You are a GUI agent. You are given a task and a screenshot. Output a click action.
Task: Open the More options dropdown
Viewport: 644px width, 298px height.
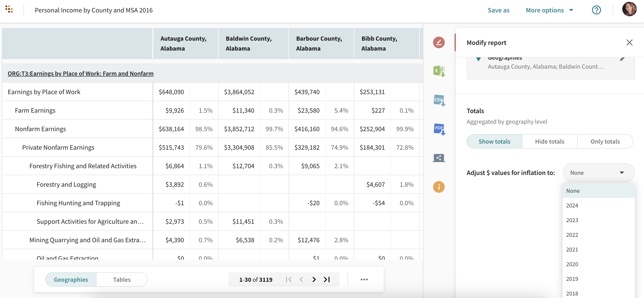[549, 10]
